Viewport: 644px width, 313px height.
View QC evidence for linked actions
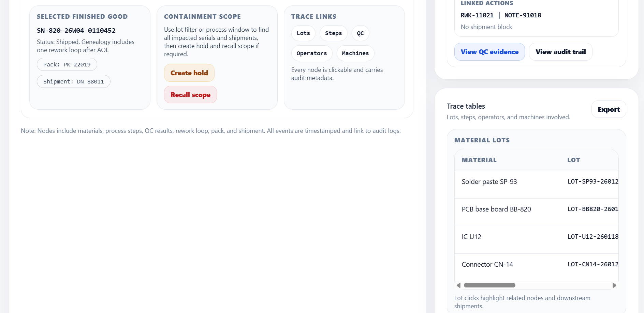[x=489, y=52]
